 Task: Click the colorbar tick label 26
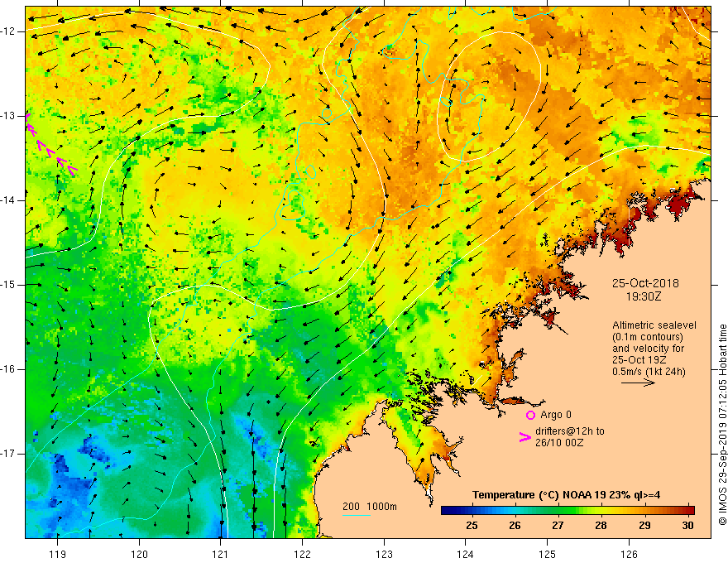pyautogui.click(x=515, y=526)
